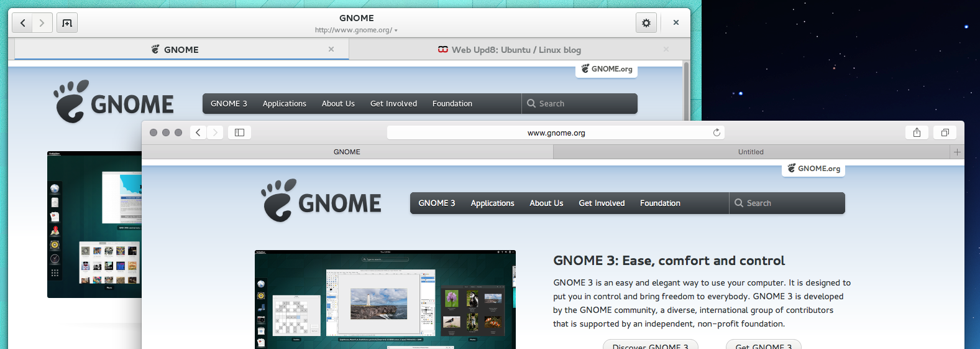980x349 pixels.
Task: Open the Share button in the front window
Action: click(917, 133)
